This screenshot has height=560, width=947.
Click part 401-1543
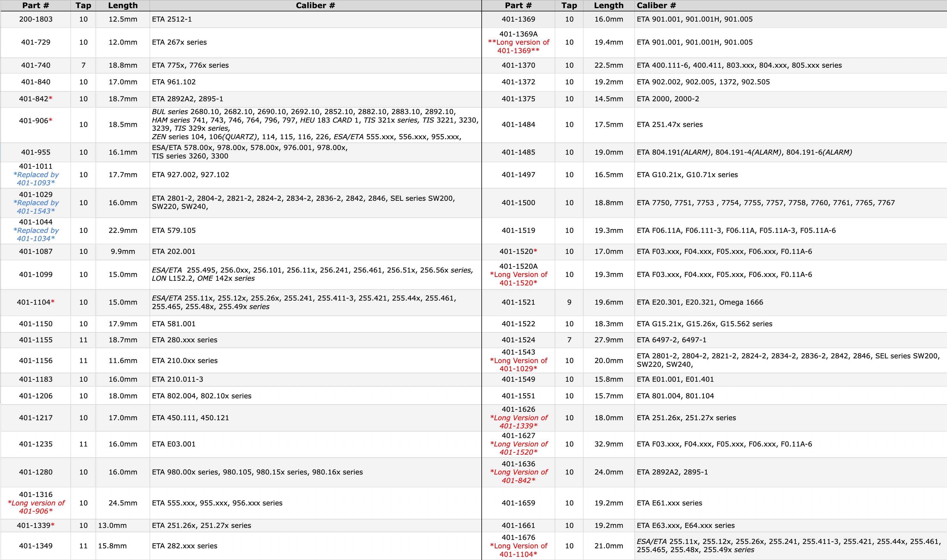click(518, 352)
